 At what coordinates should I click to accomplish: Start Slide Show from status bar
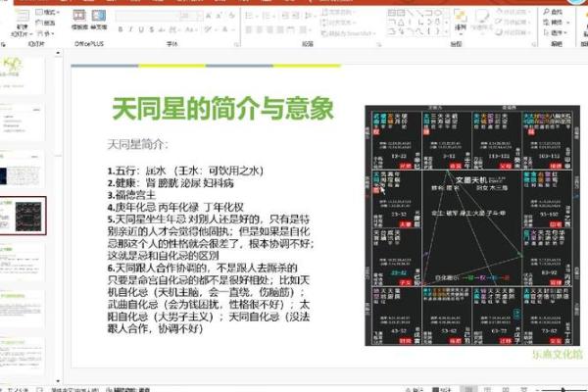524,389
